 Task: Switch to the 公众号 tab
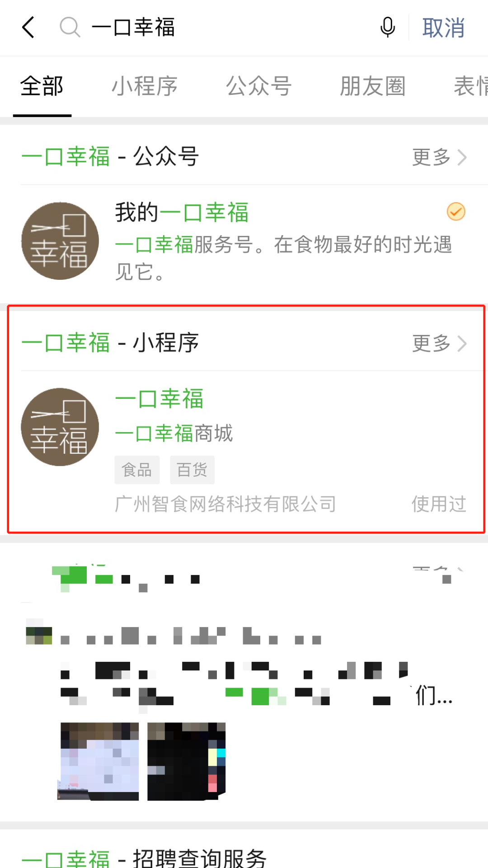[x=259, y=86]
